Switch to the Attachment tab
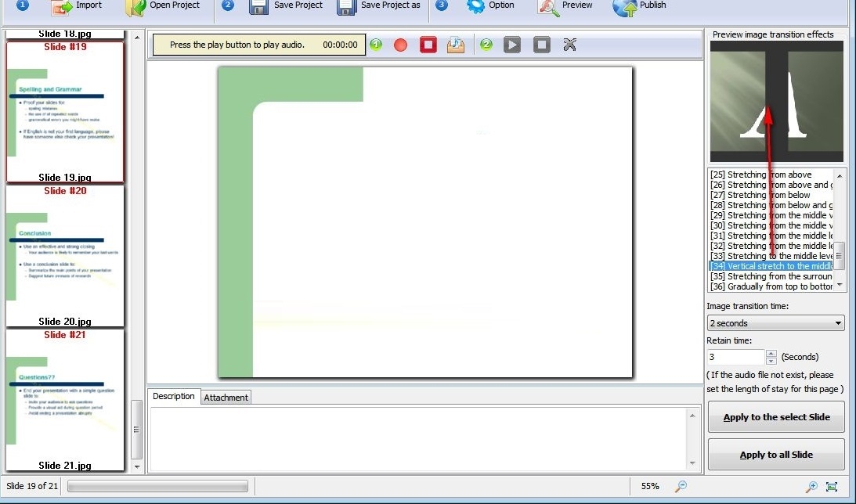This screenshot has width=856, height=504. coord(226,398)
